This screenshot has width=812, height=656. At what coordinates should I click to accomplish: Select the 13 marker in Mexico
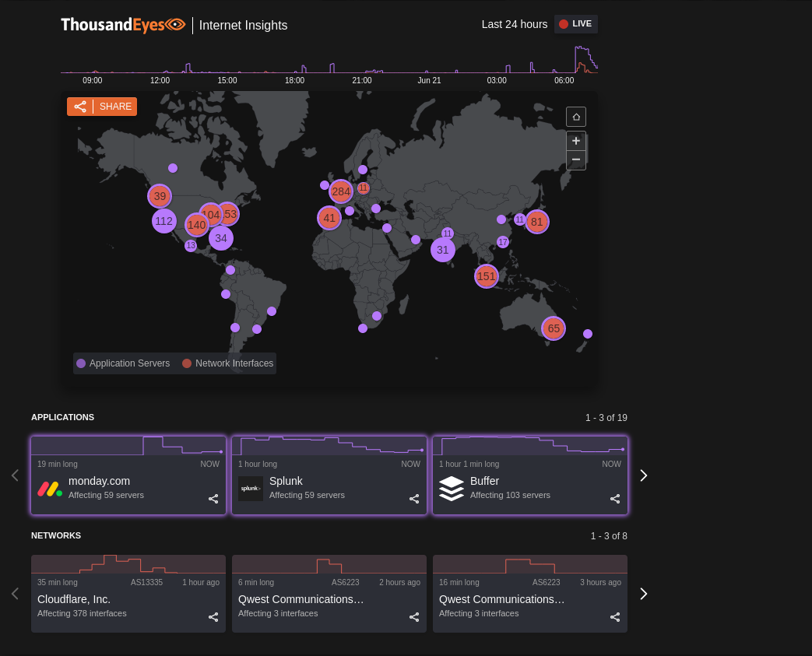[191, 245]
